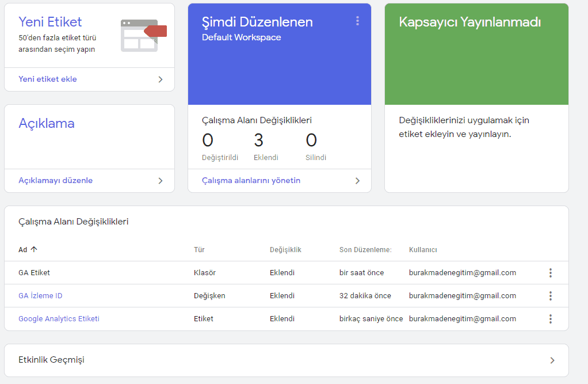Click the Tür column header
This screenshot has height=384, width=588.
coord(199,250)
